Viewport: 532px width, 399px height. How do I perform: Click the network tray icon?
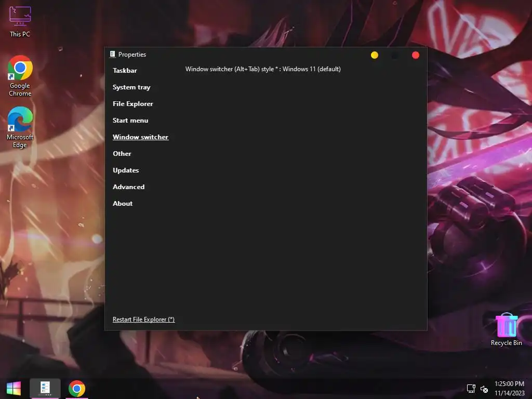pos(471,389)
